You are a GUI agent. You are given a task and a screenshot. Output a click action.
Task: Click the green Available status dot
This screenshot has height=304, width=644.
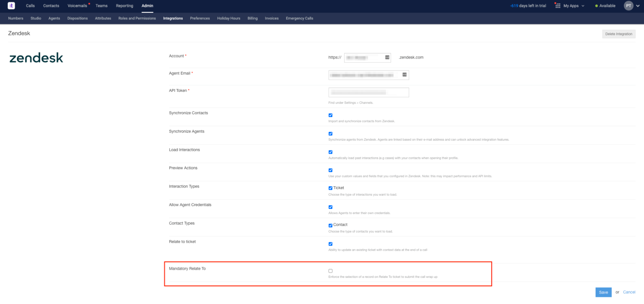pos(596,6)
